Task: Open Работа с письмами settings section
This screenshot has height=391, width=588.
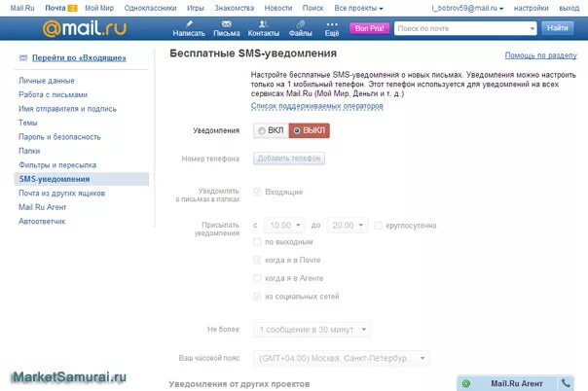Action: (53, 94)
